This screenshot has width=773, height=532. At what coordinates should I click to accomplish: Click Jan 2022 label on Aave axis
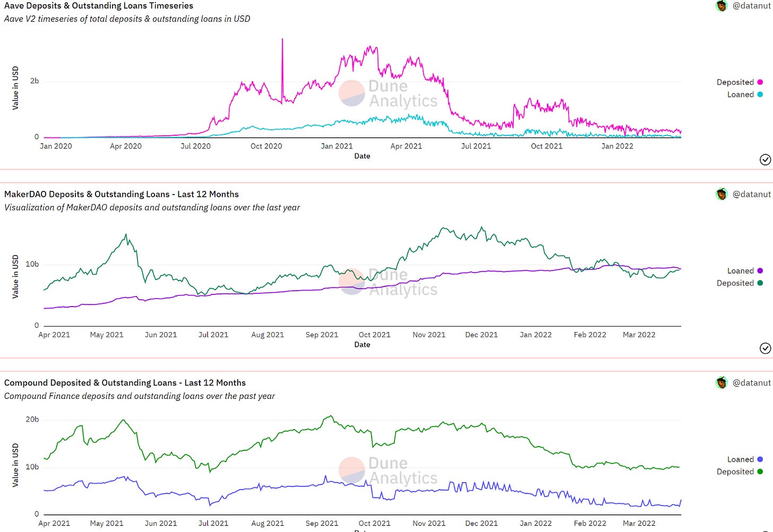coord(617,146)
